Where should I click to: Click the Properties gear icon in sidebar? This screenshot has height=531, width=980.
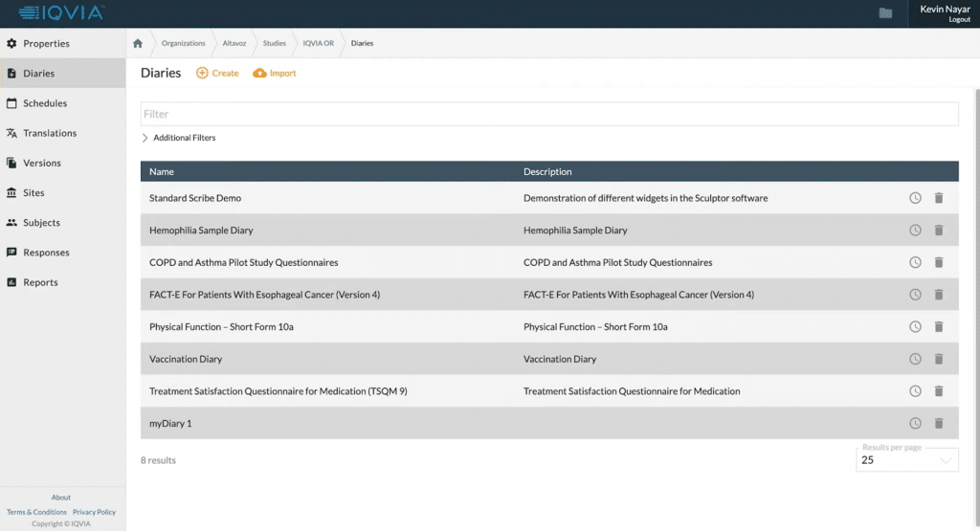pyautogui.click(x=11, y=43)
